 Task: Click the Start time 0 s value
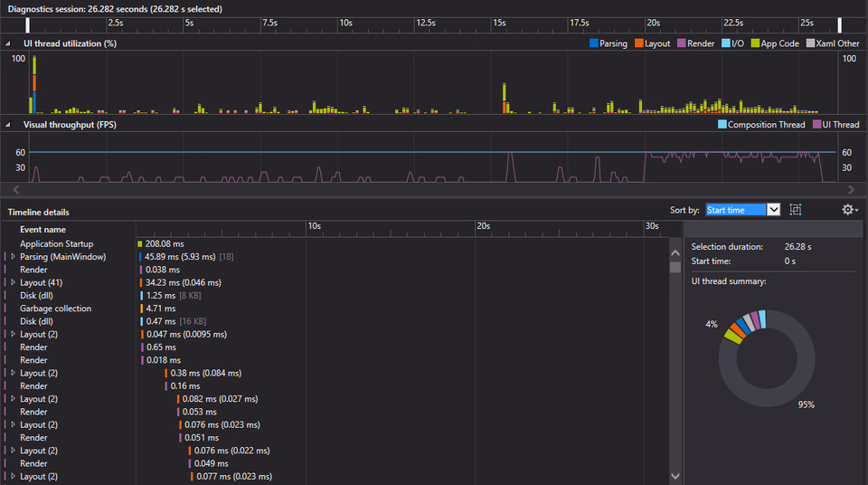(x=790, y=262)
